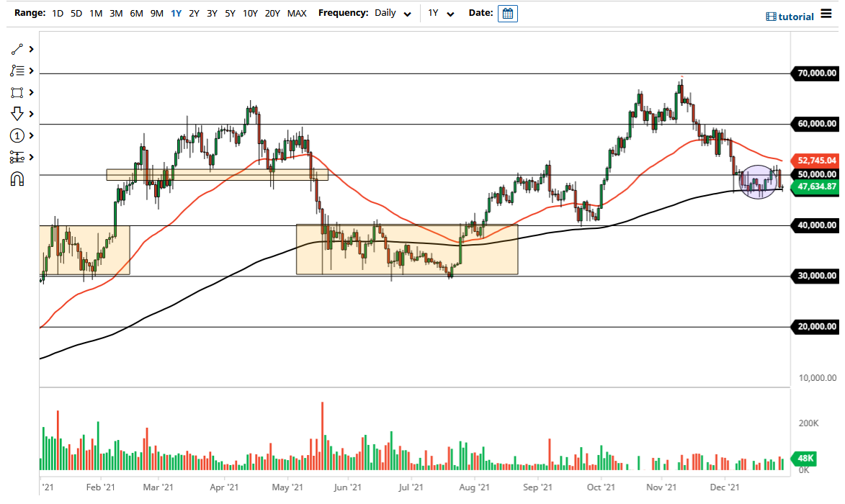845x504 pixels.
Task: Click the 30,000.00 price level label
Action: [x=815, y=276]
